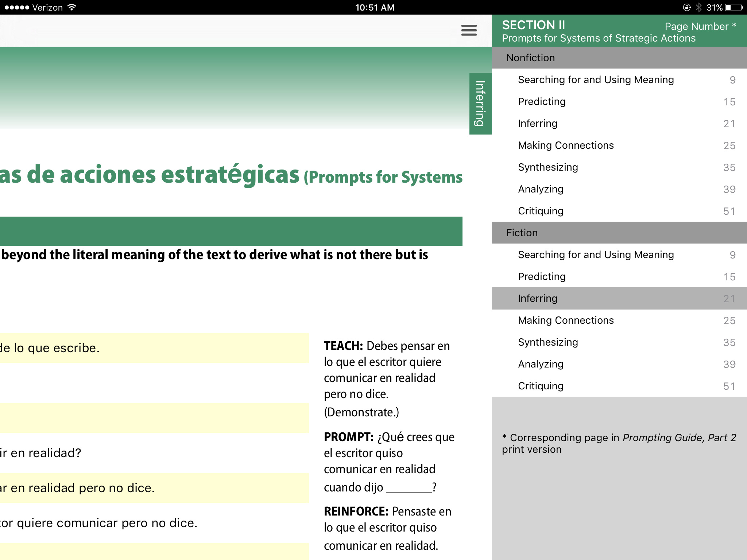Select Nonfiction Making Connections
This screenshot has height=560, width=747.
[566, 145]
